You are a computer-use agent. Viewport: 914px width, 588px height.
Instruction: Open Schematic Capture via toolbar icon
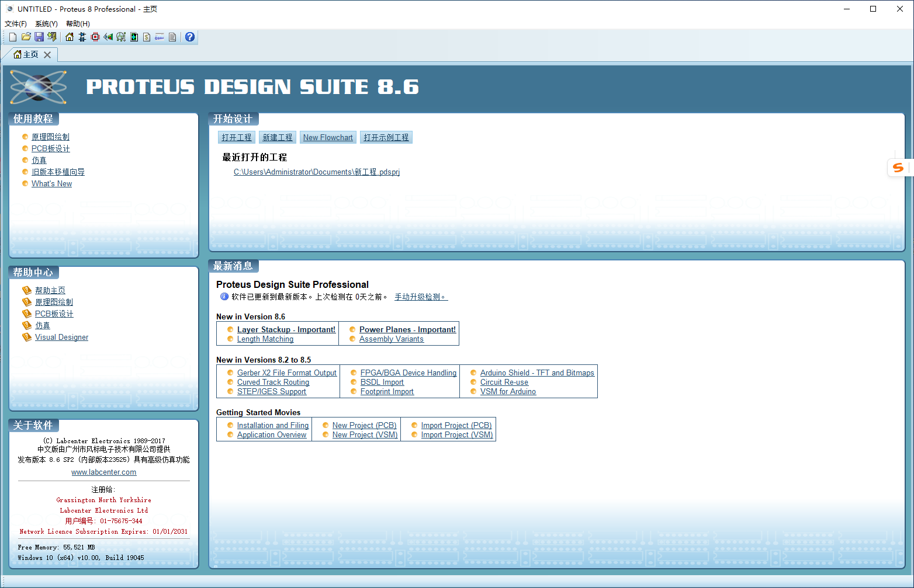pos(82,37)
